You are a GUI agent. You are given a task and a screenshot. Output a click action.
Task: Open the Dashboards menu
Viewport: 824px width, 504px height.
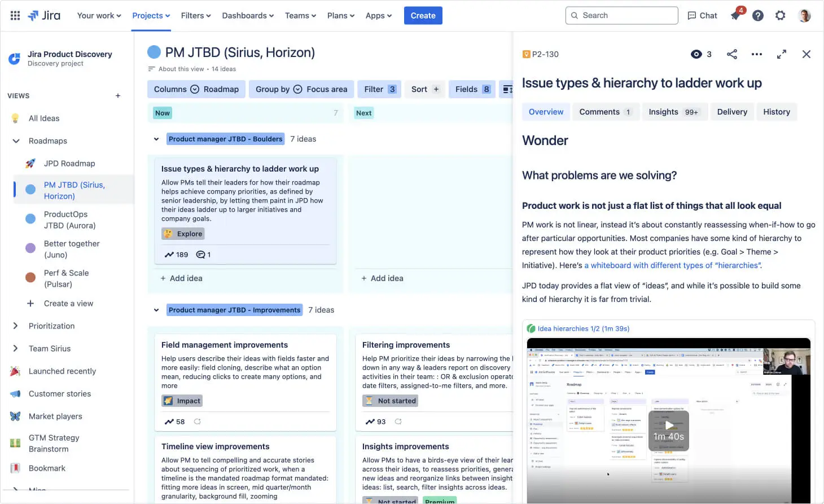[x=248, y=15]
